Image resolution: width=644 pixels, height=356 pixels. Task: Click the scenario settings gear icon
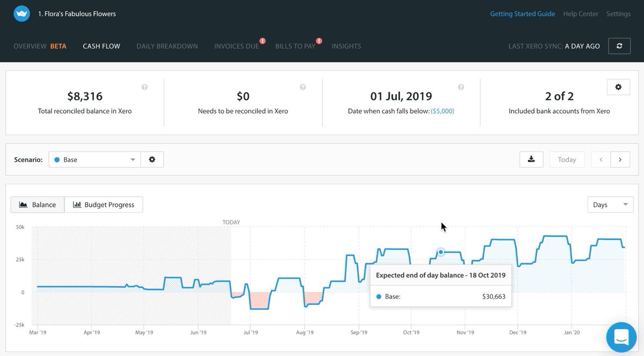coord(152,159)
